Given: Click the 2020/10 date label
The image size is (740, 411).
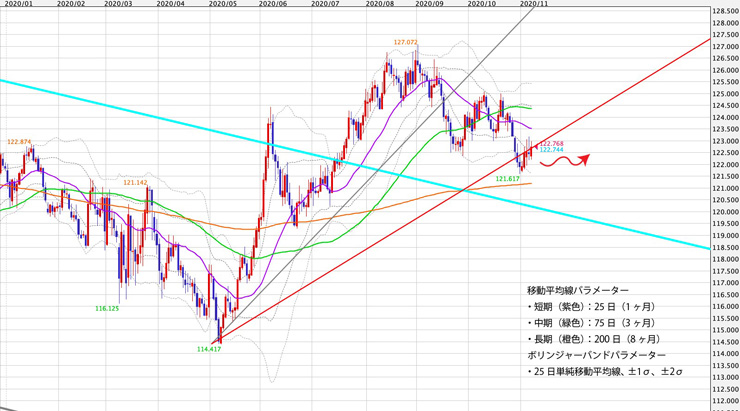Looking at the screenshot, I should 481,3.
